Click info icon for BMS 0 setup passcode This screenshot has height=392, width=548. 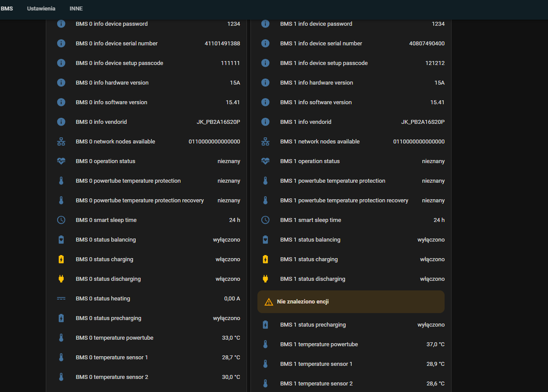tap(61, 63)
